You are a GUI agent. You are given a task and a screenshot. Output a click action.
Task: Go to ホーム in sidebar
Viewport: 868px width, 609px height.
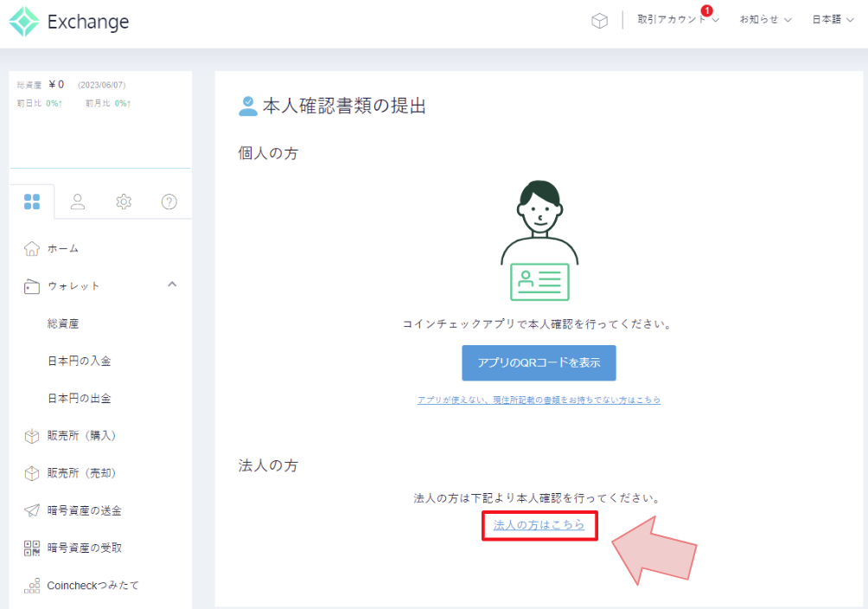(x=62, y=248)
